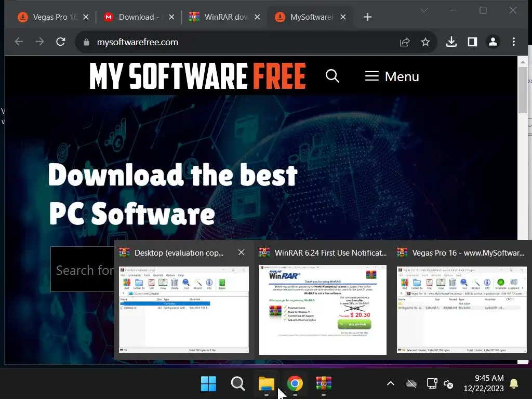Reload the current page
The height and width of the screenshot is (399, 532).
click(61, 42)
